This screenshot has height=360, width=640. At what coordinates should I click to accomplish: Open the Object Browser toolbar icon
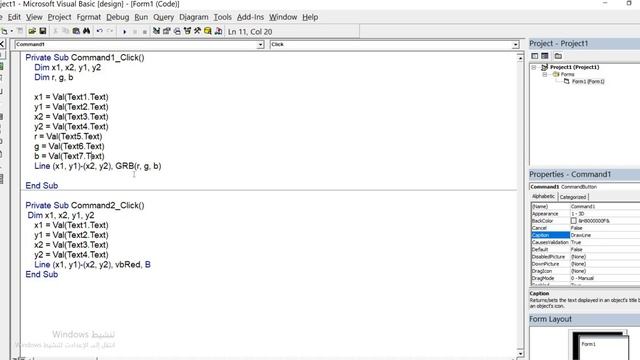pos(187,31)
